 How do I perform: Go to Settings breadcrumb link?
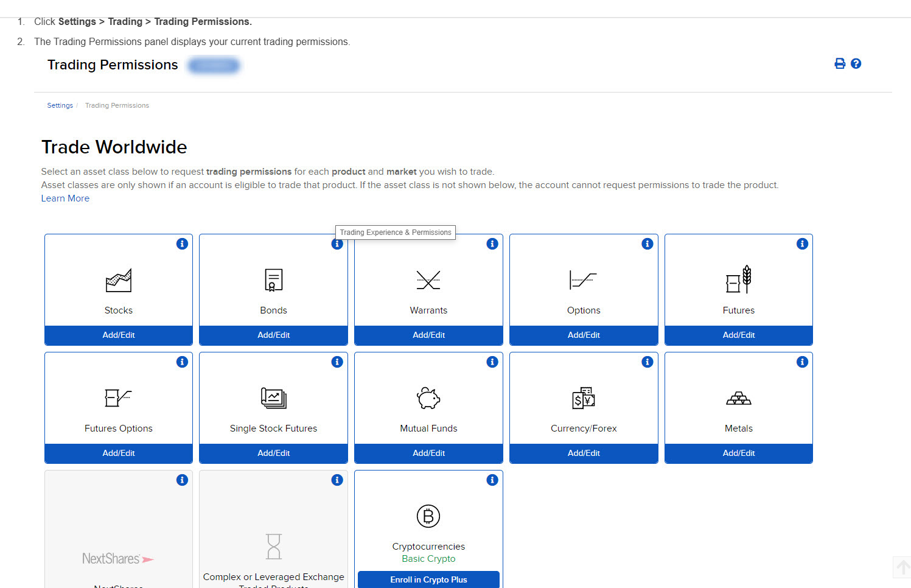pos(60,105)
